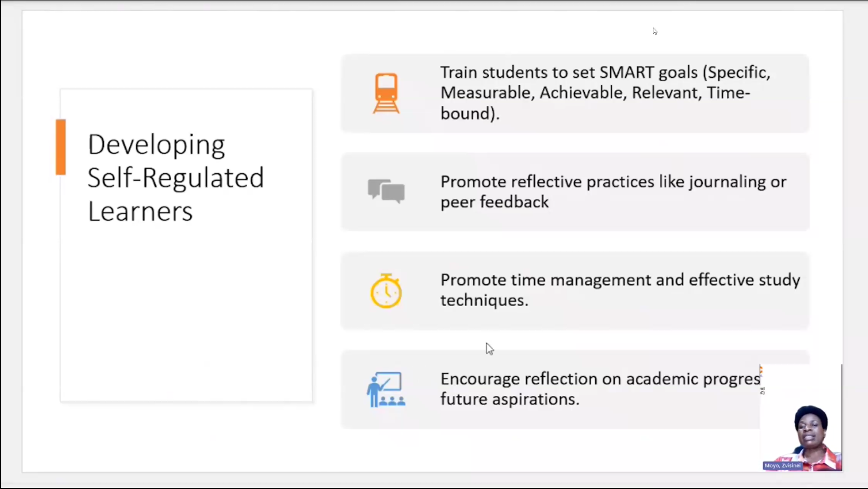Viewport: 868px width, 489px height.
Task: Click the word "Self-Regulated" in the title
Action: click(x=176, y=177)
